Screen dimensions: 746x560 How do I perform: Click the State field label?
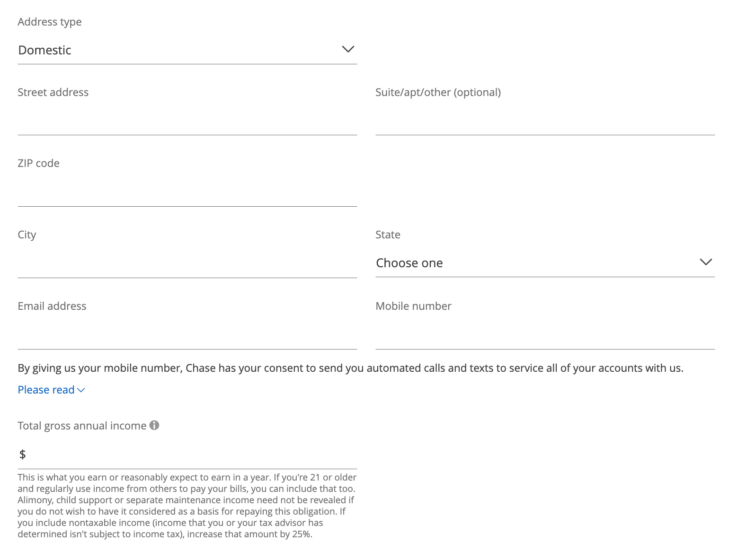tap(388, 235)
